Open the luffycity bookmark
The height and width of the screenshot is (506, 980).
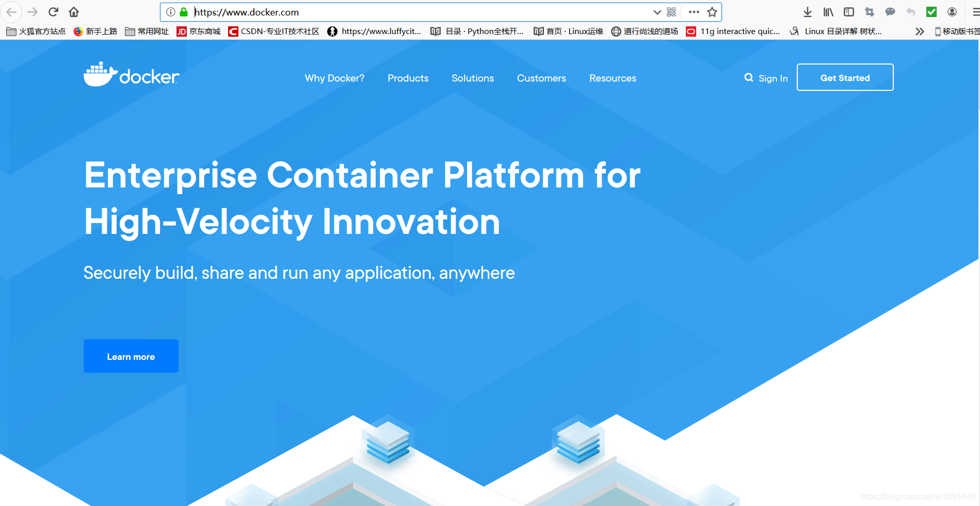pos(375,31)
